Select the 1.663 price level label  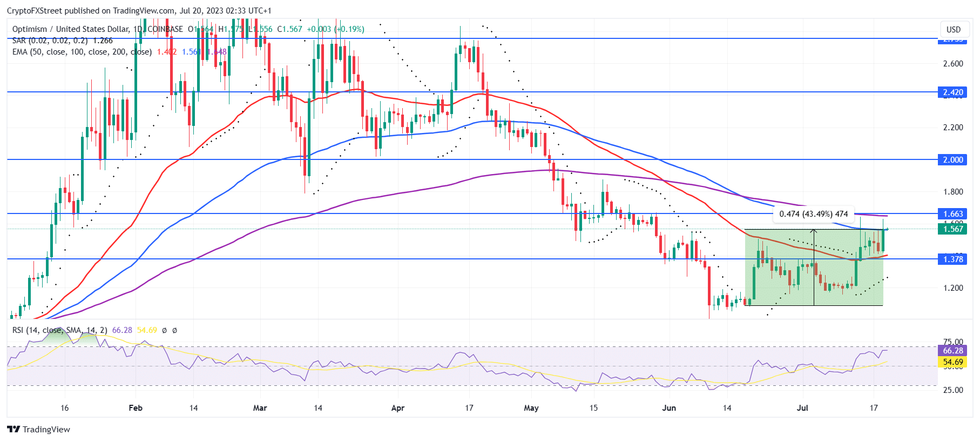(953, 213)
